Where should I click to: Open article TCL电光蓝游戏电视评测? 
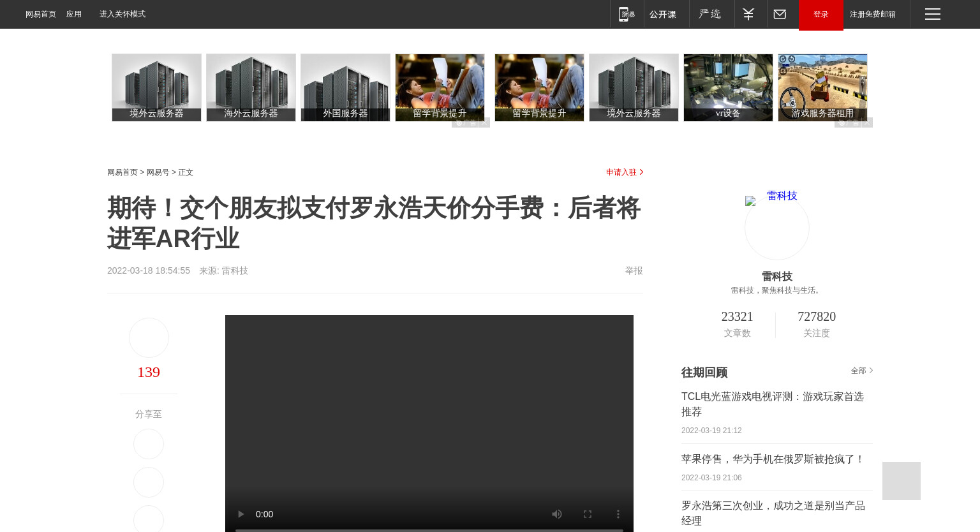tap(773, 404)
